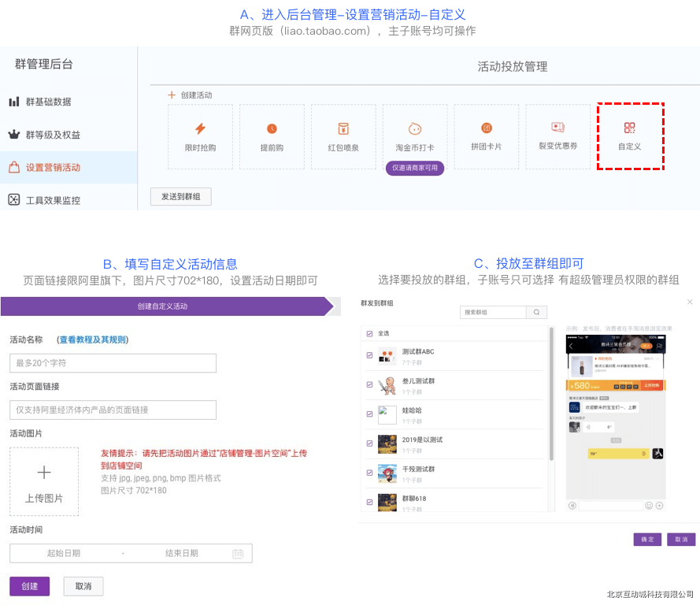Click the search magnifier in 搜索群组
Image resolution: width=700 pixels, height=605 pixels.
pos(536,312)
